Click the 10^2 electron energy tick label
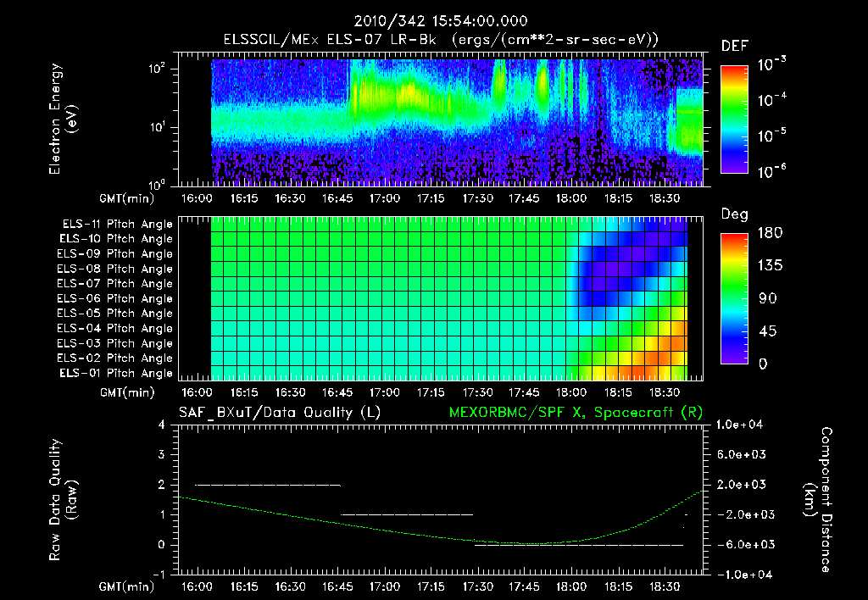 click(157, 69)
